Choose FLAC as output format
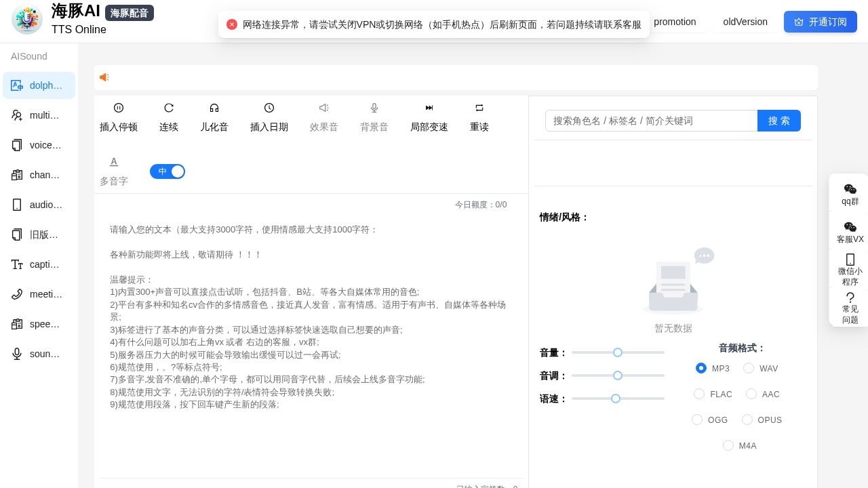Image resolution: width=868 pixels, height=488 pixels. pyautogui.click(x=699, y=394)
